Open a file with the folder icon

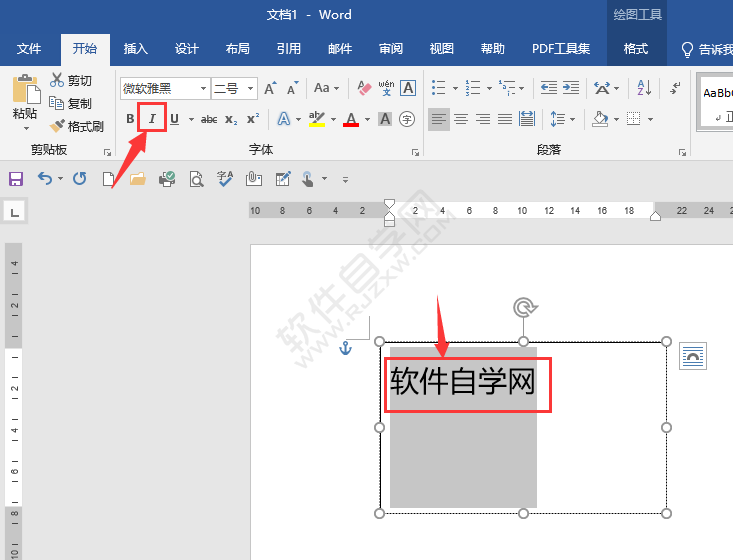point(137,179)
